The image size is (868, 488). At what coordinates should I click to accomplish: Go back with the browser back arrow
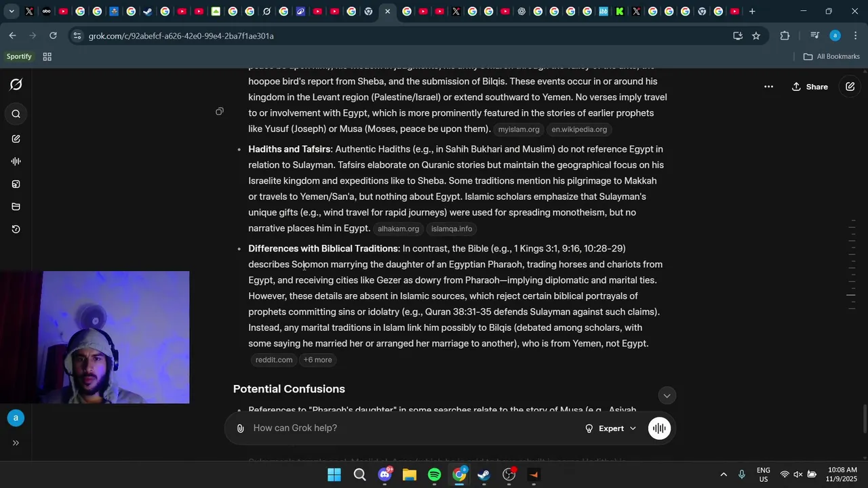tap(13, 36)
